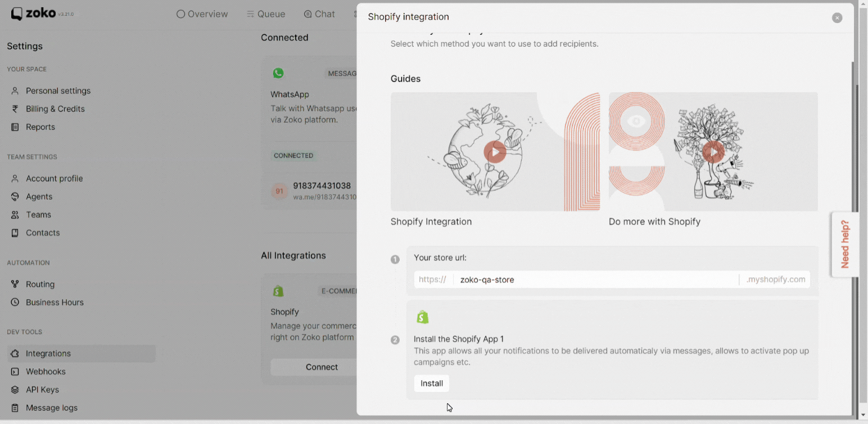Play the Do more with Shopify video
The image size is (868, 424).
(x=713, y=152)
